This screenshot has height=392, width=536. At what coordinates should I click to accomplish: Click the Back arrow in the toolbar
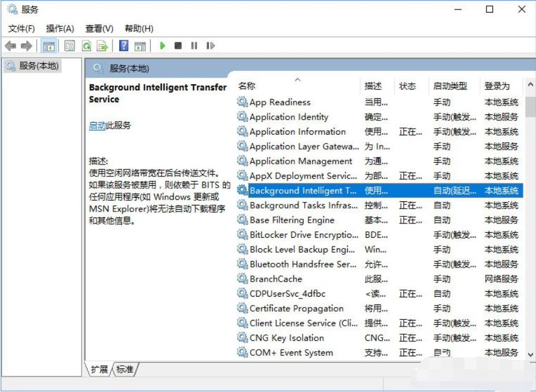[10, 46]
